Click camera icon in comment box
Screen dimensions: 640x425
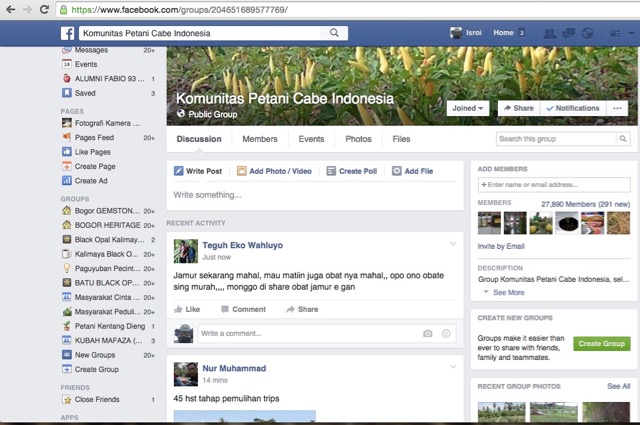coord(427,333)
